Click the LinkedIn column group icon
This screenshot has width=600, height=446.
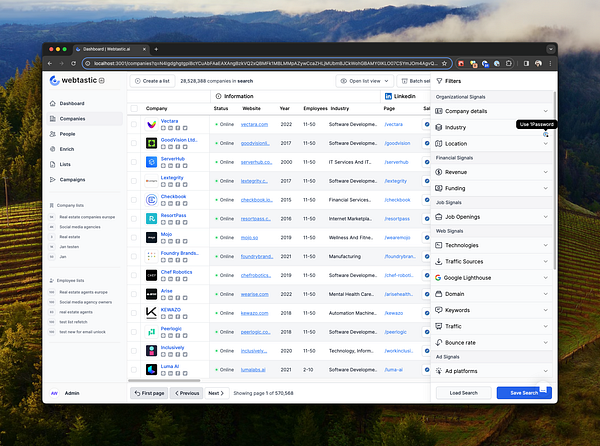[x=388, y=96]
